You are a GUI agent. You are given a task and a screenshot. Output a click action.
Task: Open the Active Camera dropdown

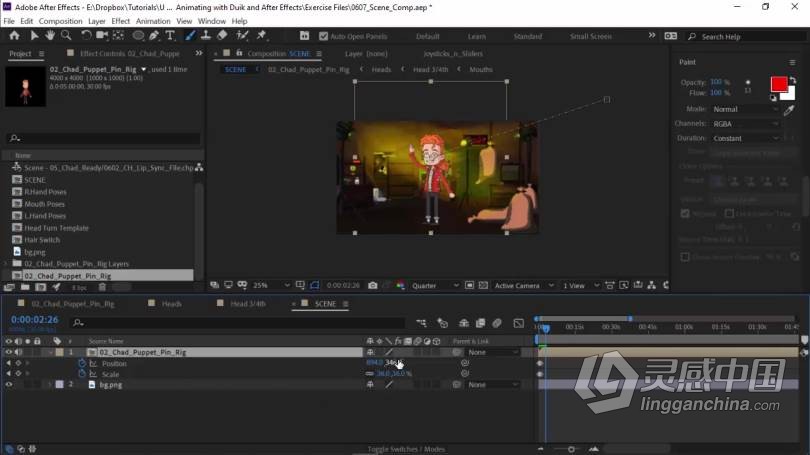pyautogui.click(x=523, y=285)
